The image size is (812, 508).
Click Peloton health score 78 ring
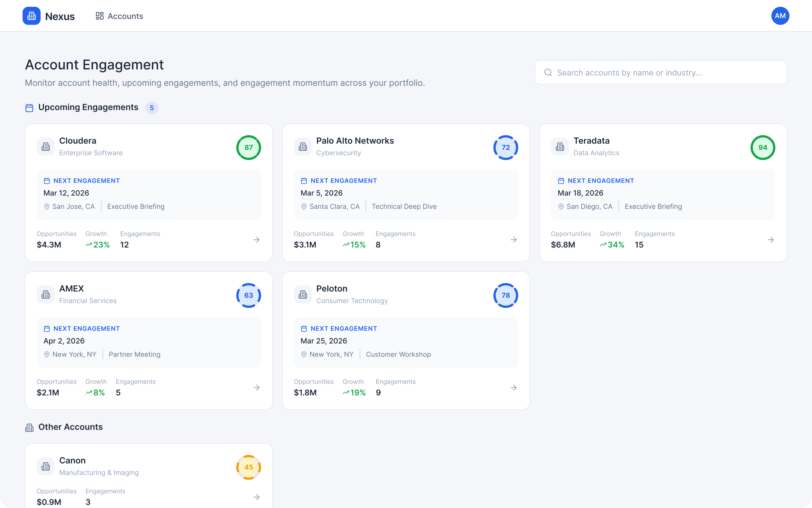click(506, 295)
